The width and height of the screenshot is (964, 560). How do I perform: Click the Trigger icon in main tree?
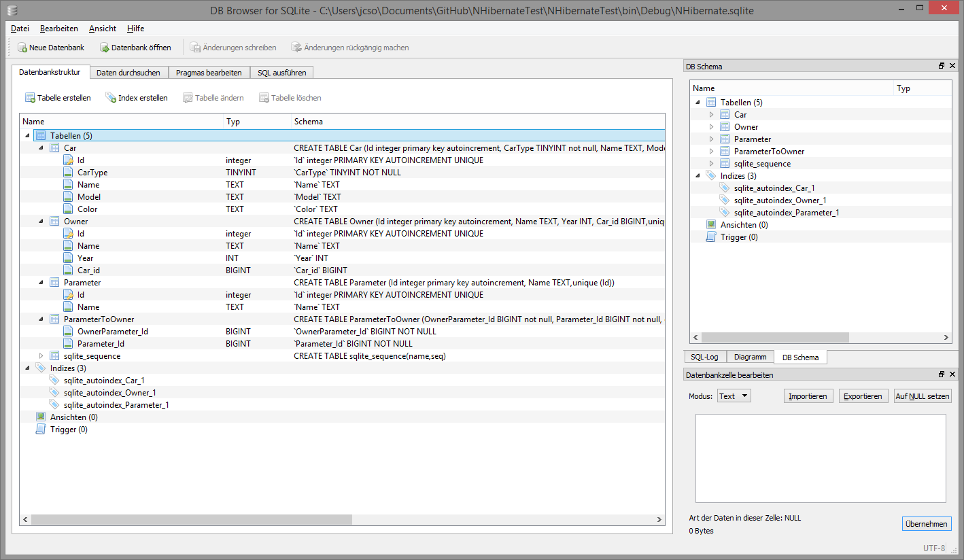(41, 430)
